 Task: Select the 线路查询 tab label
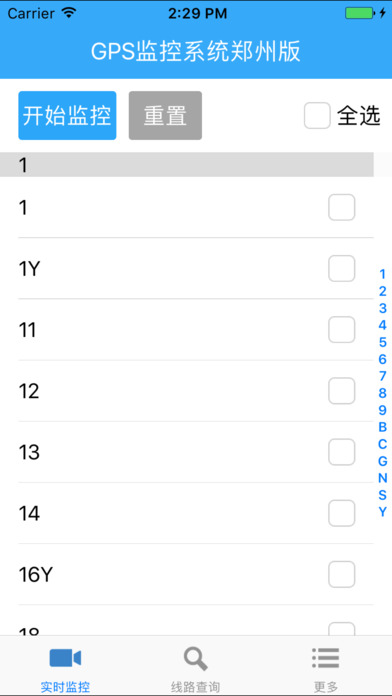pyautogui.click(x=195, y=687)
